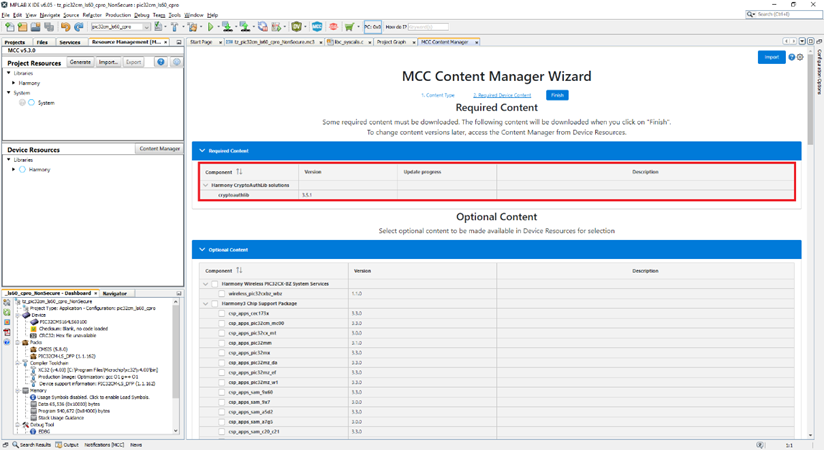824x450 pixels.
Task: Click the Build Project hammer icon
Action: click(x=174, y=27)
